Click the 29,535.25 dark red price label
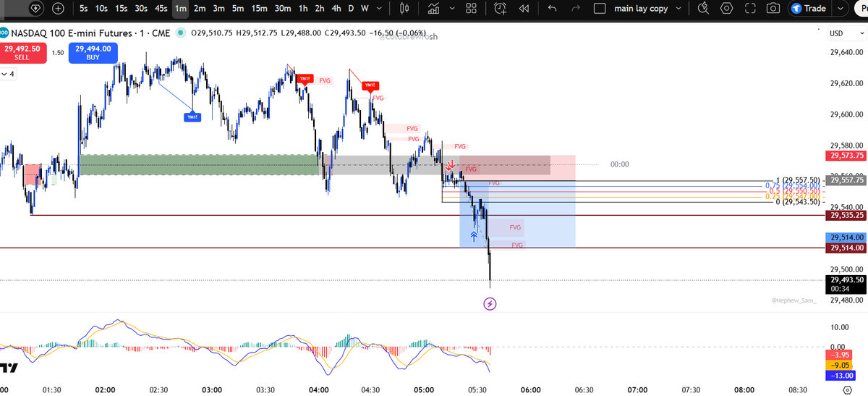 click(846, 215)
